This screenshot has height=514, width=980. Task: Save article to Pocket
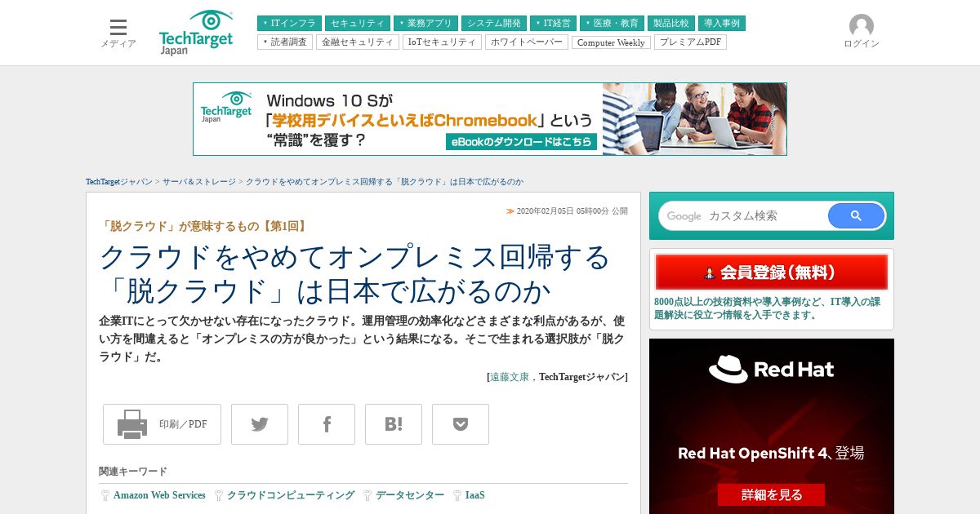pyautogui.click(x=461, y=424)
